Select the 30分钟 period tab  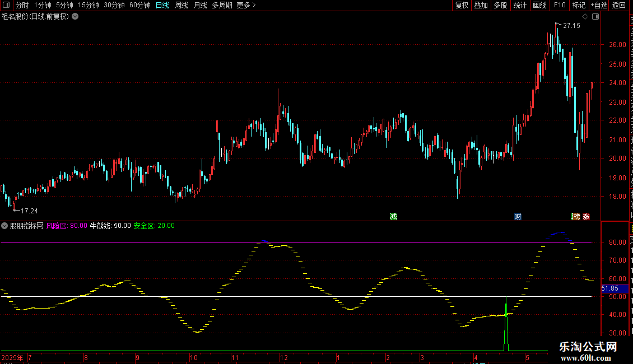point(114,5)
